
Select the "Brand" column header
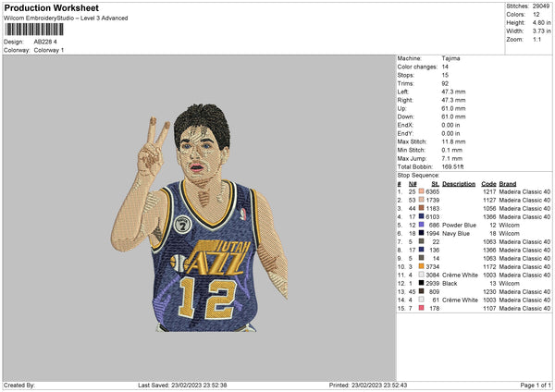click(508, 184)
